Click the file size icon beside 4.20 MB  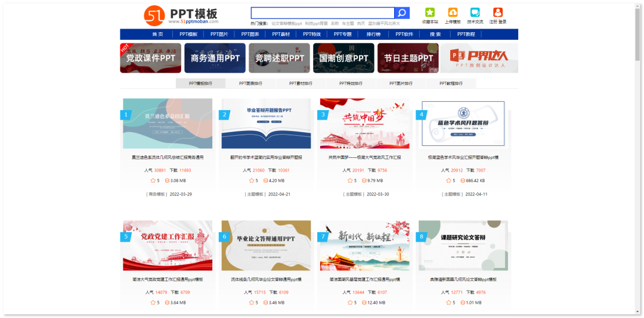pyautogui.click(x=265, y=180)
